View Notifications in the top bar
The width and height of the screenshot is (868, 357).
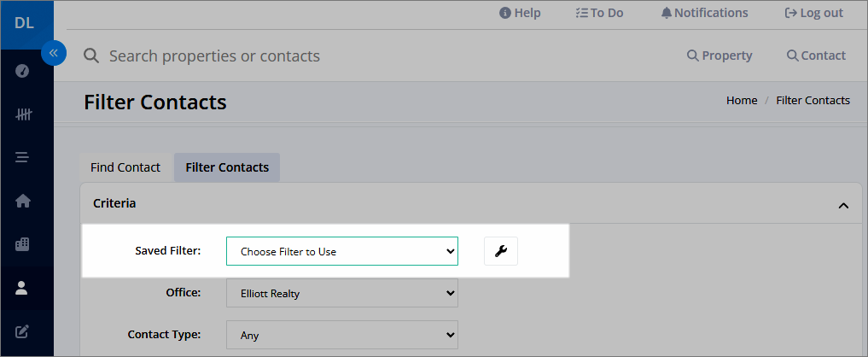point(704,13)
